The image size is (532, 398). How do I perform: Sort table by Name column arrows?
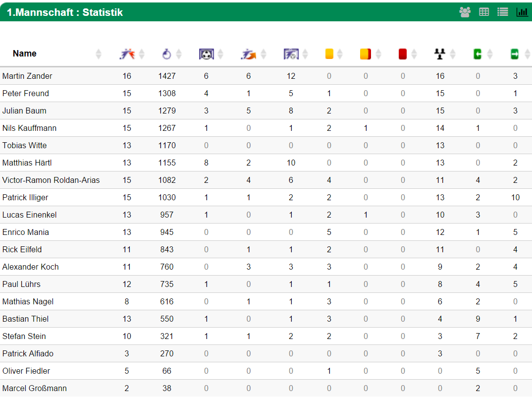99,54
